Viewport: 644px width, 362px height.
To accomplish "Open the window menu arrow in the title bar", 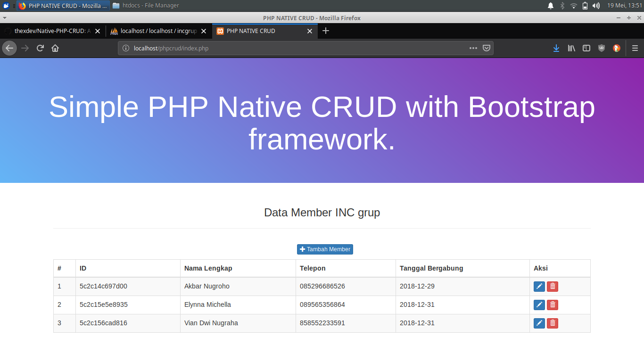I will pos(5,18).
